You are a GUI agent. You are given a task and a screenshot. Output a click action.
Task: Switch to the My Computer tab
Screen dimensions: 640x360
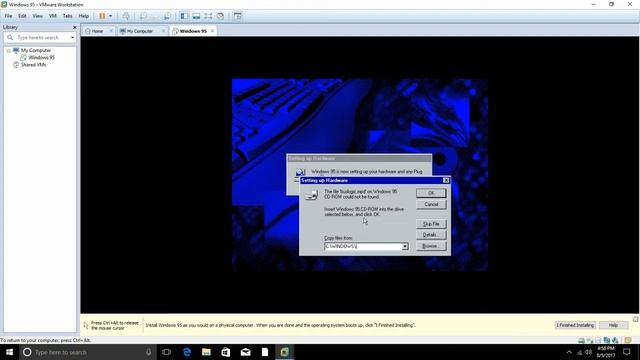pos(140,31)
